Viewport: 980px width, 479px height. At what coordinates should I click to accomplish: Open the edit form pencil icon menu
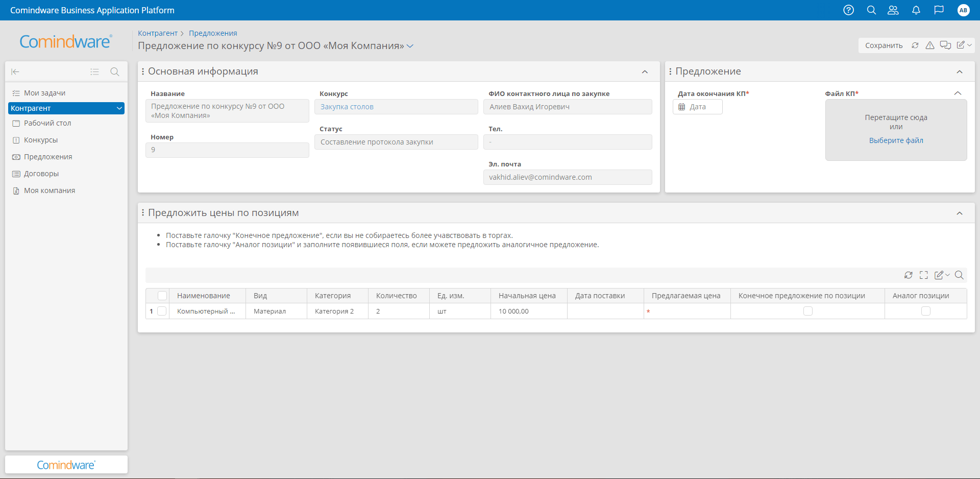[x=964, y=45]
